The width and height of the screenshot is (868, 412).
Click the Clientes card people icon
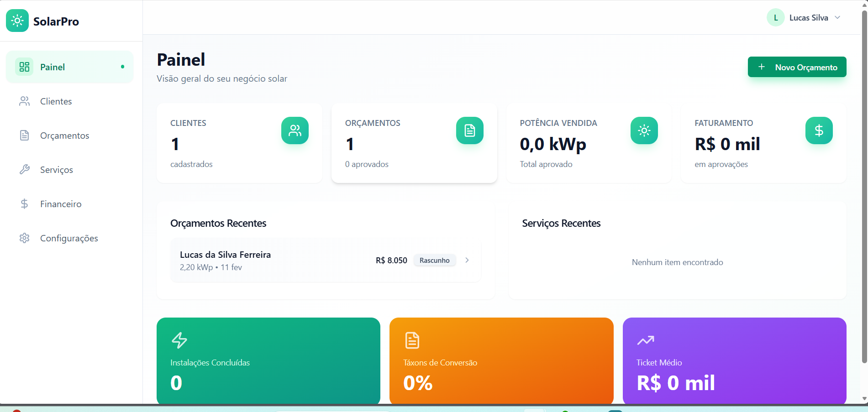pos(295,130)
